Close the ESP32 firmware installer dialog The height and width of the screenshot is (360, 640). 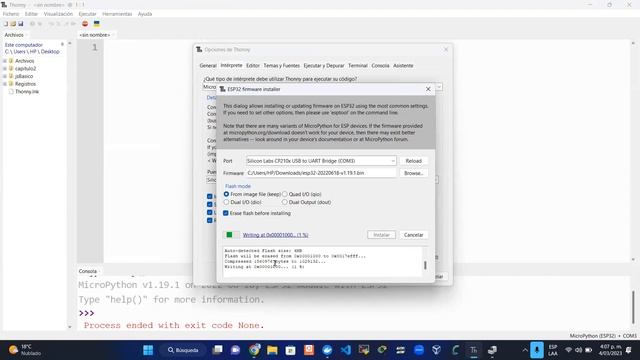click(428, 89)
